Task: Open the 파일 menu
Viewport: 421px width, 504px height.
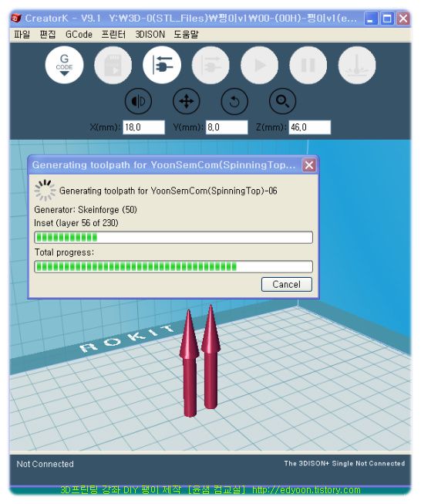Action: click(22, 35)
